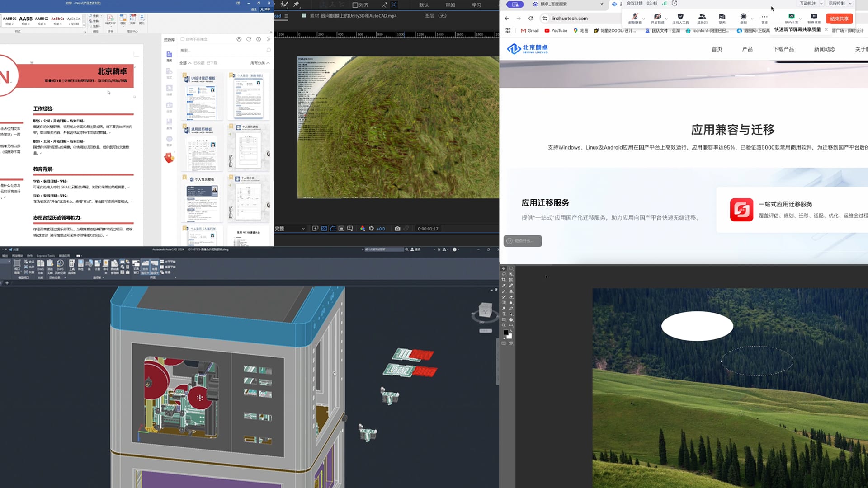Select the Crop tool
This screenshot has width=868, height=488.
click(x=504, y=280)
